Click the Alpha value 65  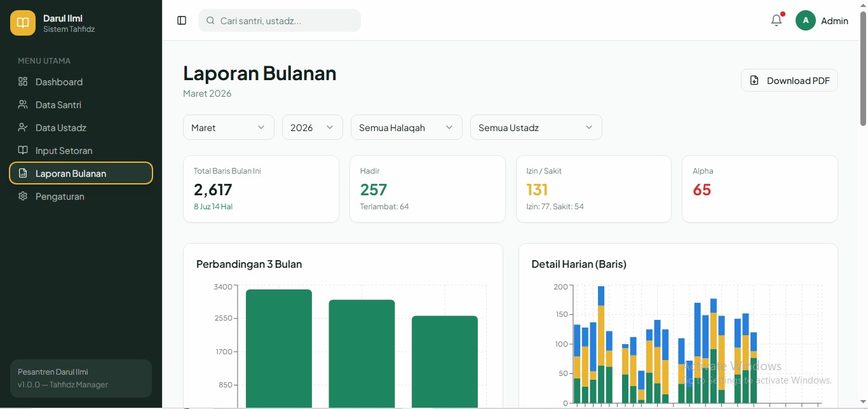(x=702, y=190)
